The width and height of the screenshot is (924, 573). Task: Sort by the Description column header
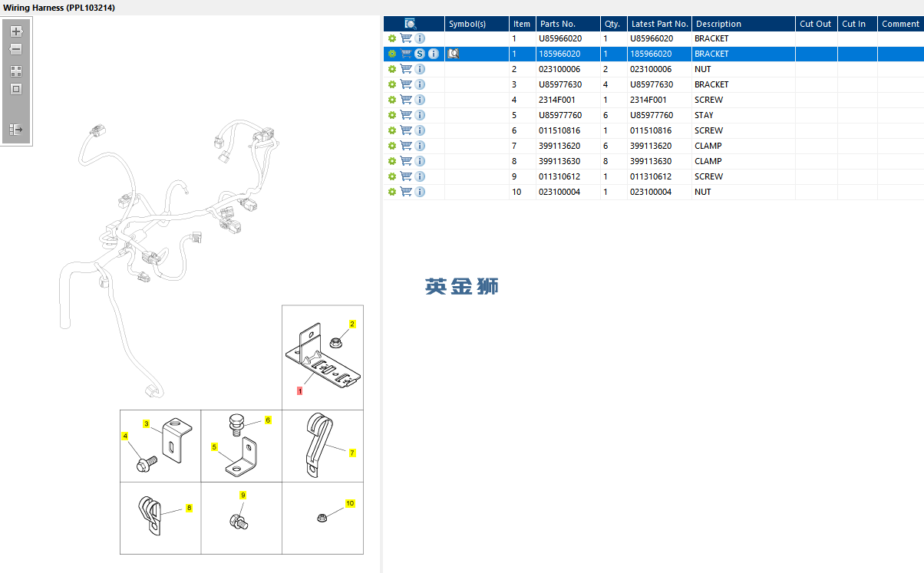click(x=744, y=24)
